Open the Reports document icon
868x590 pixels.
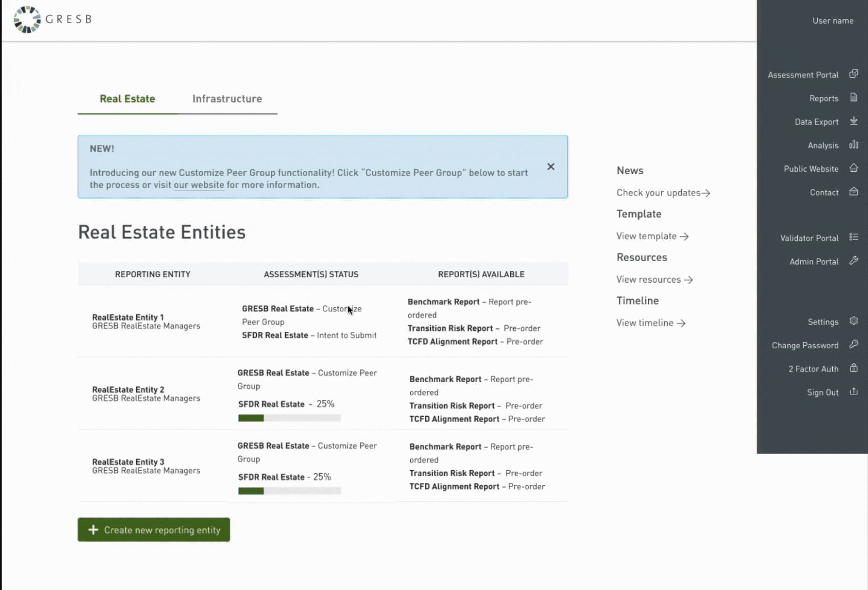(x=853, y=98)
